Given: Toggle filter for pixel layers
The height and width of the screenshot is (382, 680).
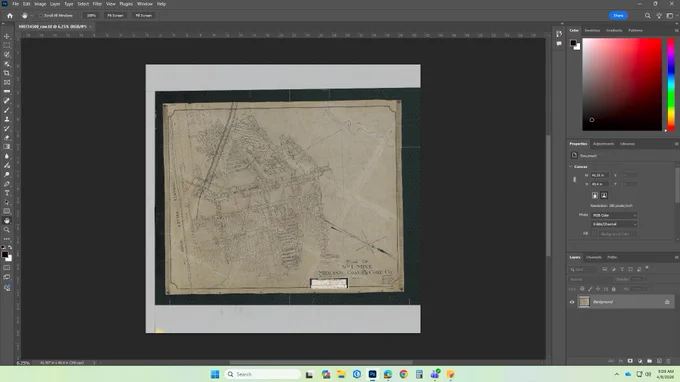Looking at the screenshot, I should coord(605,269).
